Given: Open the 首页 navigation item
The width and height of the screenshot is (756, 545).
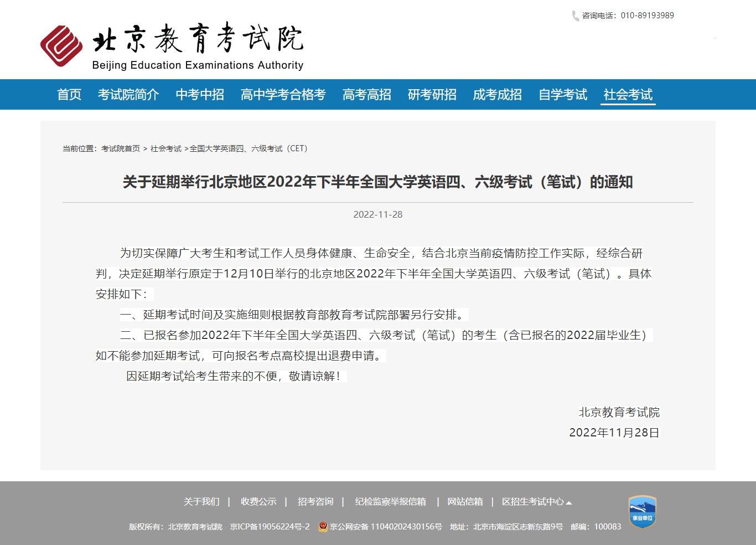Looking at the screenshot, I should pos(69,95).
